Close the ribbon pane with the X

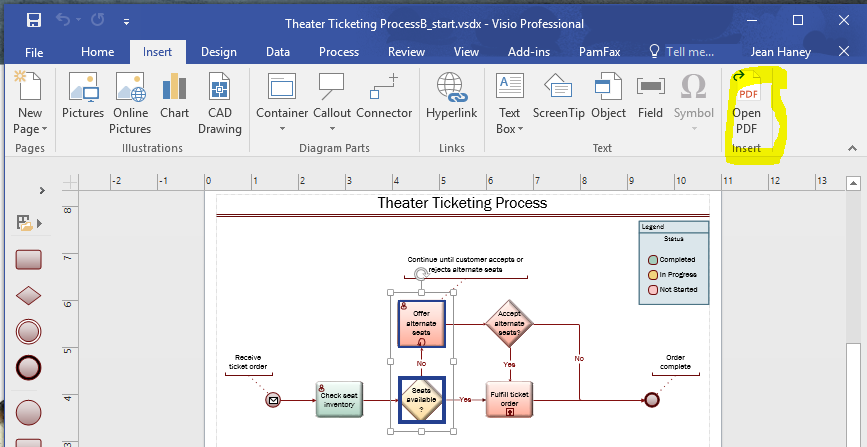pyautogui.click(x=844, y=52)
